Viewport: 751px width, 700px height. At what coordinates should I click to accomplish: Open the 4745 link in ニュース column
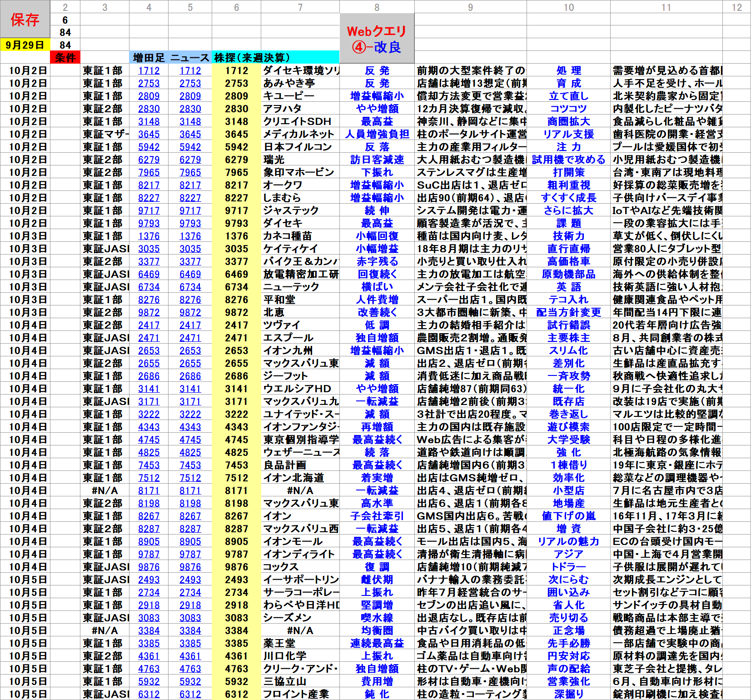tap(190, 440)
